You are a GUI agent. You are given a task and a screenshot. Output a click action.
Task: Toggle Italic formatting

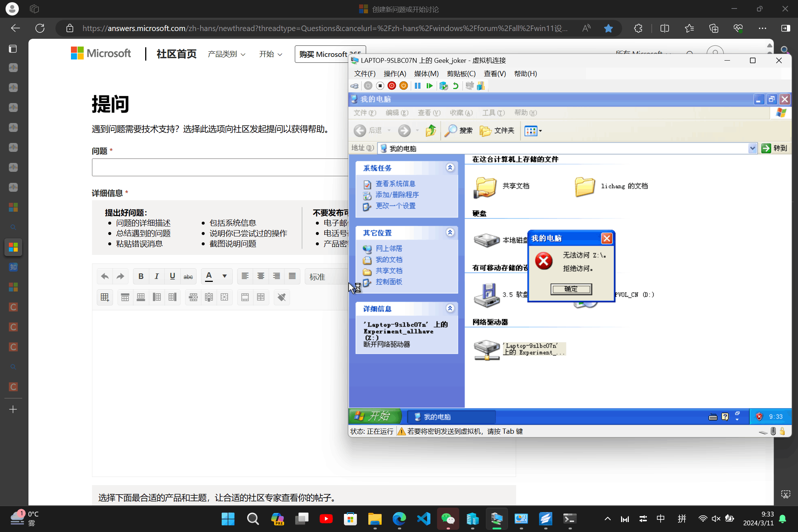(x=157, y=276)
